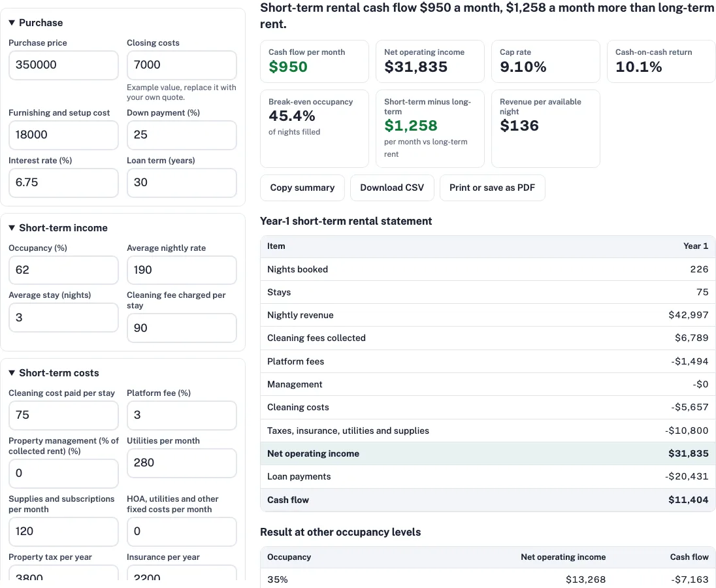Collapse the Short-term income section

click(58, 228)
